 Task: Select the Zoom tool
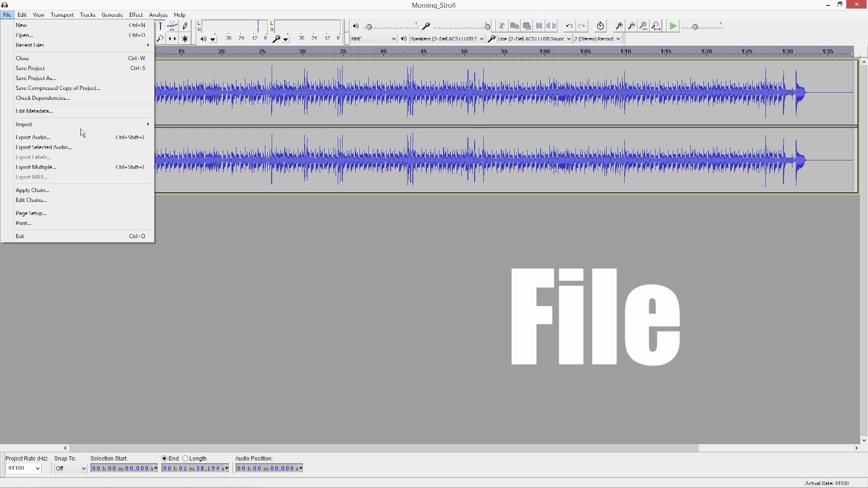(160, 38)
